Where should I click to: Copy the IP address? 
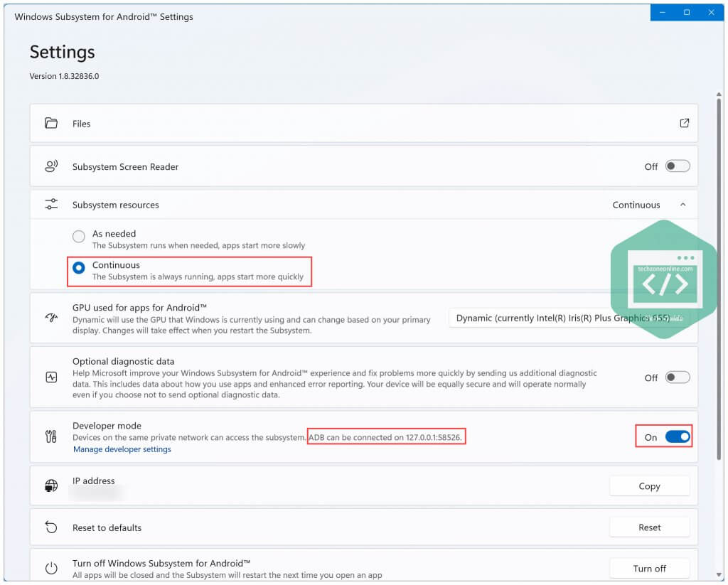coord(648,485)
